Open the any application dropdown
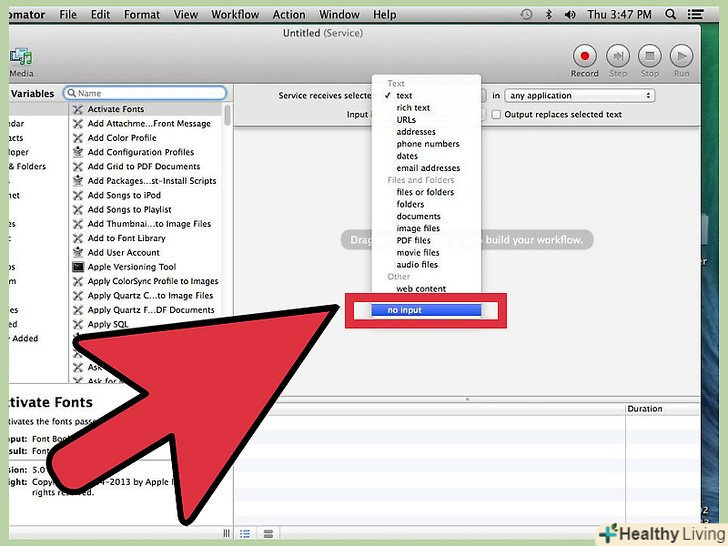Screen dimensions: 728x546 pyautogui.click(x=579, y=96)
